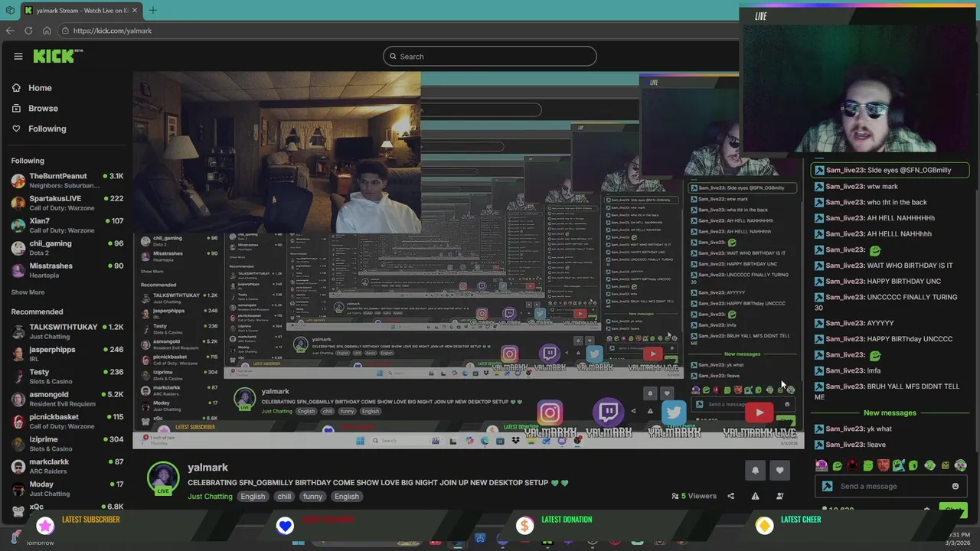
Task: Open Moday Just Chatting channel
Action: pyautogui.click(x=67, y=488)
